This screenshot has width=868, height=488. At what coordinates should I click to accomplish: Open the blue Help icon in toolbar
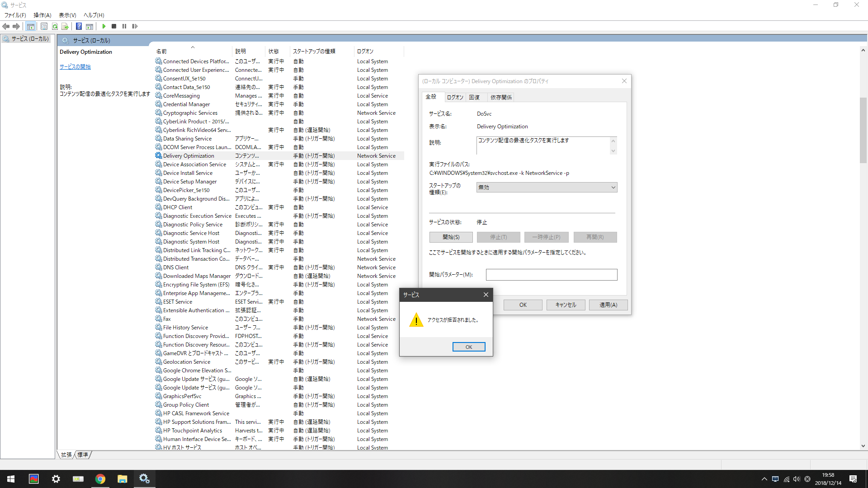tap(79, 26)
